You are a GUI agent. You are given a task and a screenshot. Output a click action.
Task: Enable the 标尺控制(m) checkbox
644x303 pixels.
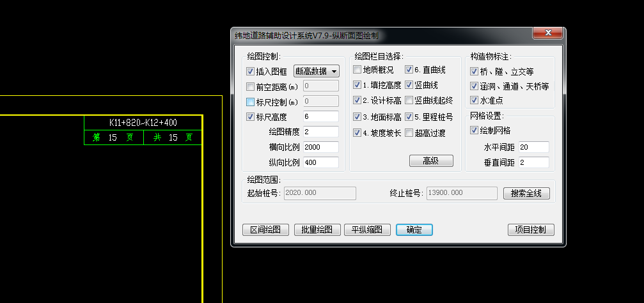point(250,102)
